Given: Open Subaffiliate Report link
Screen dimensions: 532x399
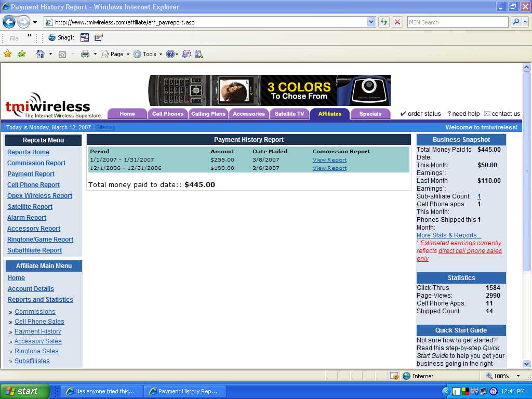Looking at the screenshot, I should point(35,250).
